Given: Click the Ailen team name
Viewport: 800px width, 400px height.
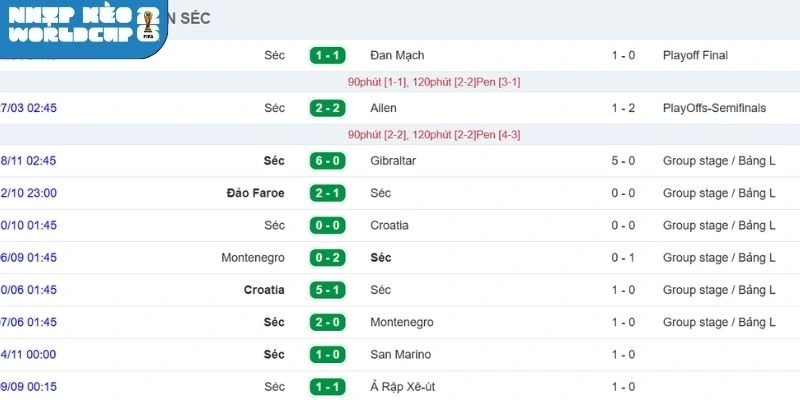Looking at the screenshot, I should pos(383,108).
